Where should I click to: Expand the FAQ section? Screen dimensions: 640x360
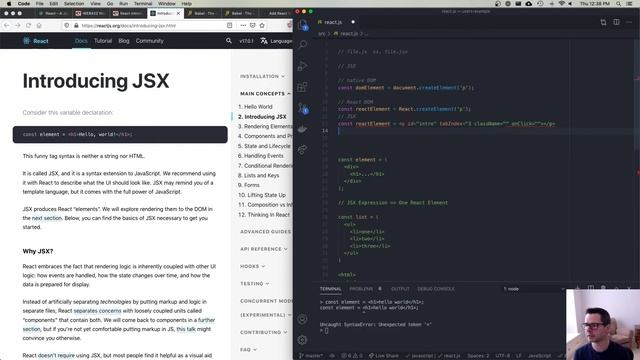pos(248,349)
